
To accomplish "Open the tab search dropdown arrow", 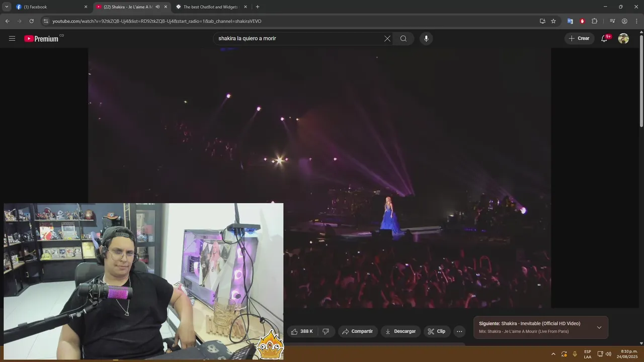I will click(x=7, y=7).
